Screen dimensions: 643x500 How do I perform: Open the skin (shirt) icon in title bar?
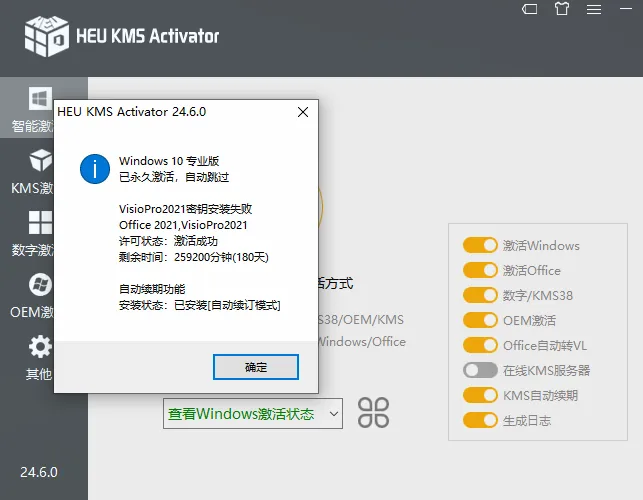pyautogui.click(x=562, y=9)
